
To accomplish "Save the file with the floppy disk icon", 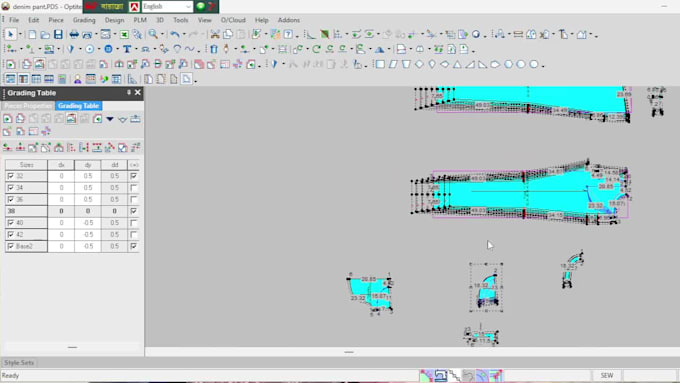I will point(58,34).
